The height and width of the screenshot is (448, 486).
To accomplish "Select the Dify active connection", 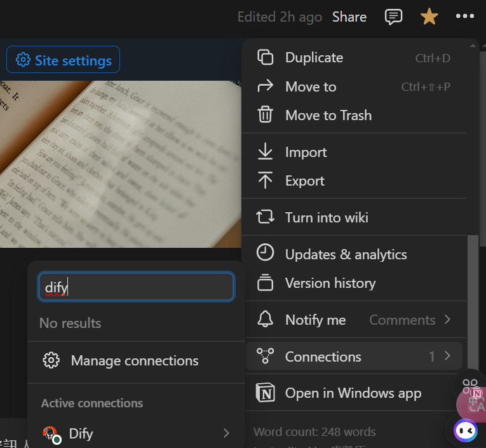I will click(x=136, y=433).
